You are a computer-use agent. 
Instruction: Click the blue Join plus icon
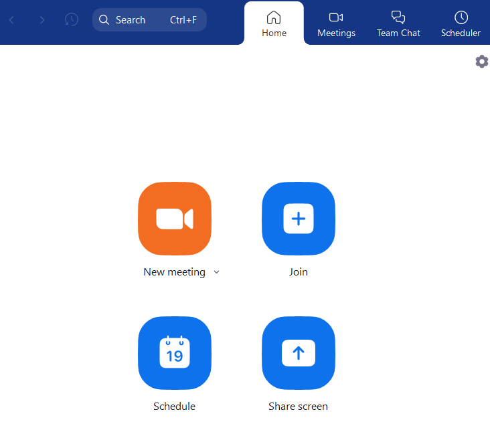coord(299,219)
